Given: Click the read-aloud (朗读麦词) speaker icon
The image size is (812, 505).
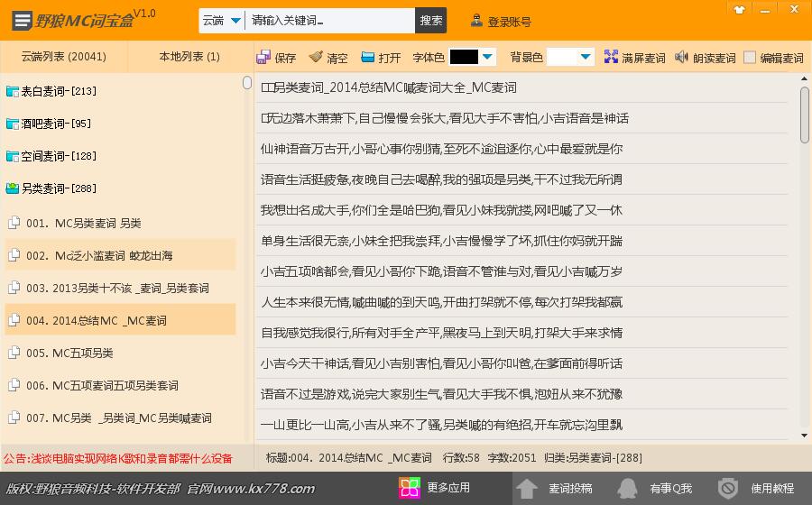Looking at the screenshot, I should pos(682,58).
